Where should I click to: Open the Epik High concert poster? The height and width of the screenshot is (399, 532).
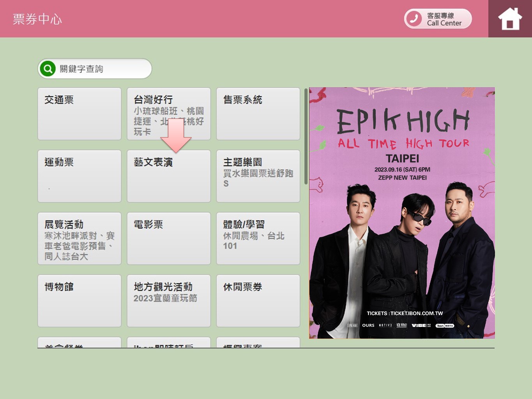402,213
